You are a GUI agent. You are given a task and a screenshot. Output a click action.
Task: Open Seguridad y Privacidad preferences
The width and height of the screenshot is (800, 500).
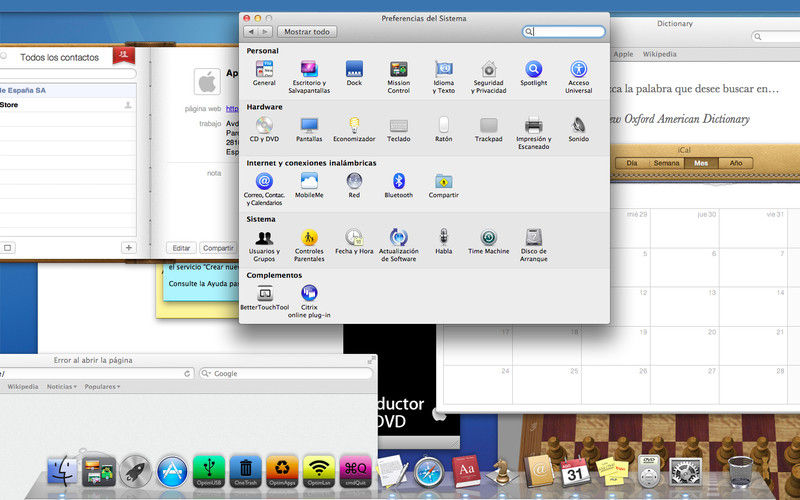(x=488, y=77)
